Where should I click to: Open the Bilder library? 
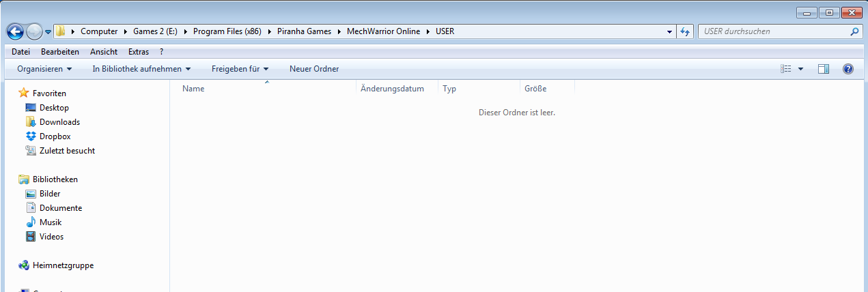point(50,194)
